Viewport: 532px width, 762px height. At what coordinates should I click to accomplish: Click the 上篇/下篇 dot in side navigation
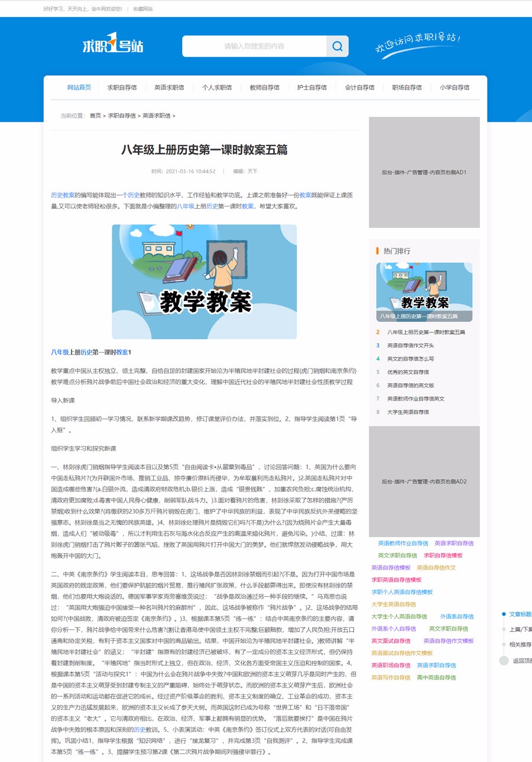[x=504, y=629]
